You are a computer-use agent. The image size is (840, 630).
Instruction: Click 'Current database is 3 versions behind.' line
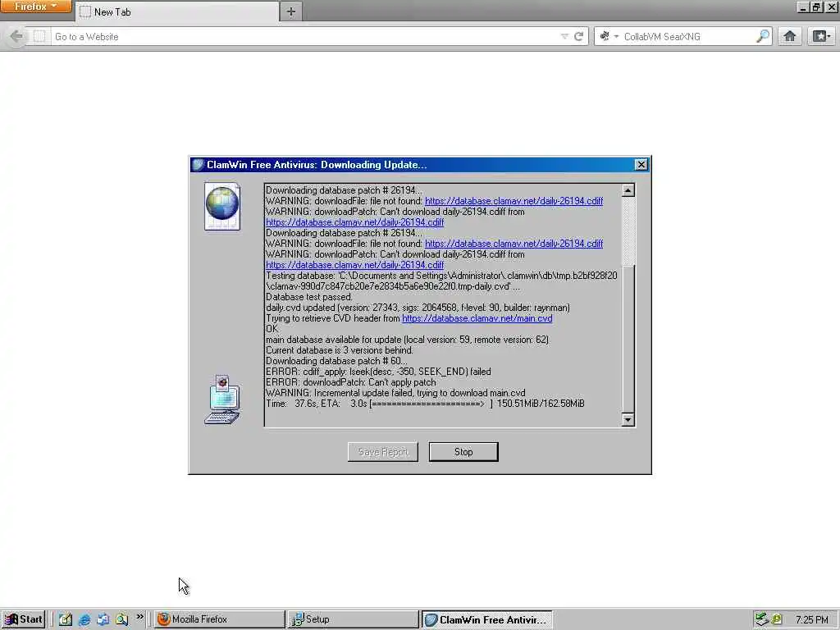[339, 350]
